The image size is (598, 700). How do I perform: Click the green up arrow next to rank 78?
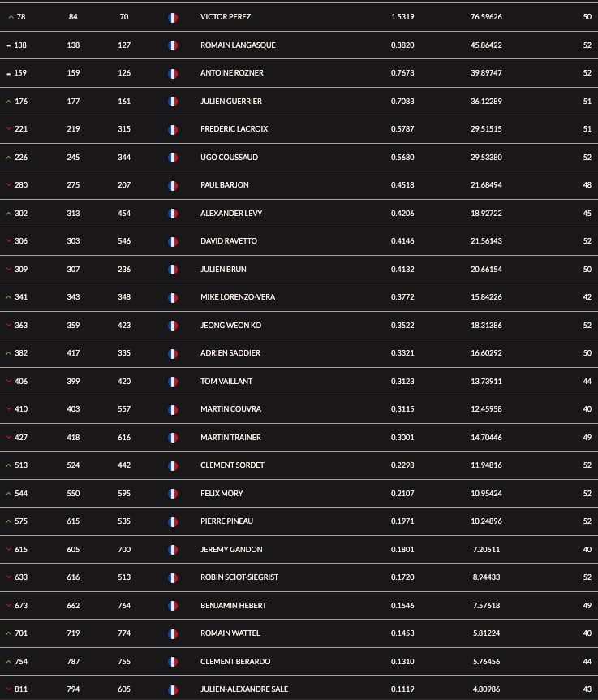click(x=11, y=17)
